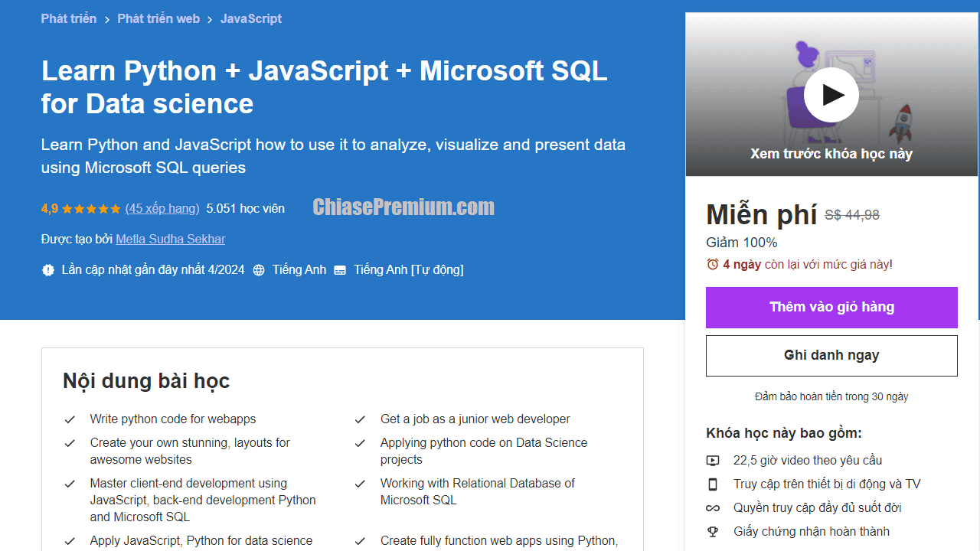Click the update badge icon before Lần cập nhật

[x=48, y=269]
